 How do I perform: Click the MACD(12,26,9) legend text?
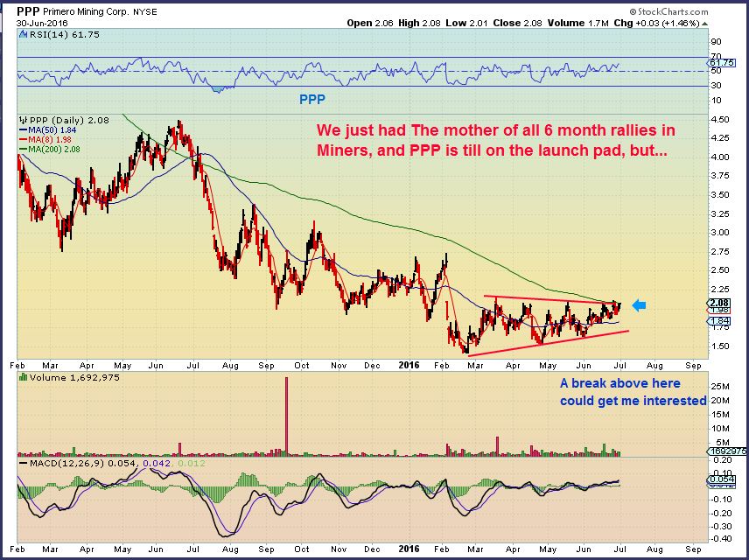[68, 463]
